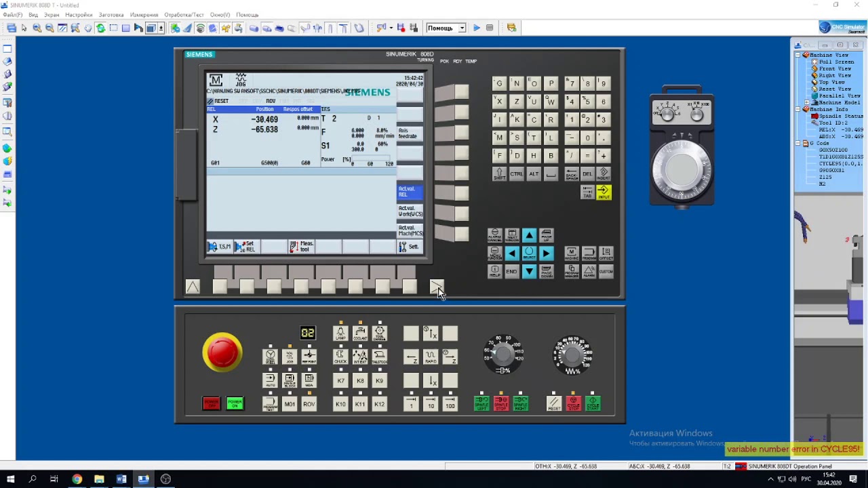
Task: Click the ALARM CANCEL key
Action: [x=495, y=235]
